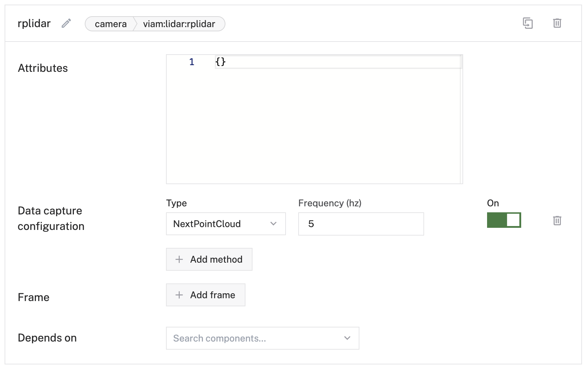Image resolution: width=588 pixels, height=369 pixels.
Task: Expand the Depends on components dropdown
Action: pyautogui.click(x=262, y=338)
